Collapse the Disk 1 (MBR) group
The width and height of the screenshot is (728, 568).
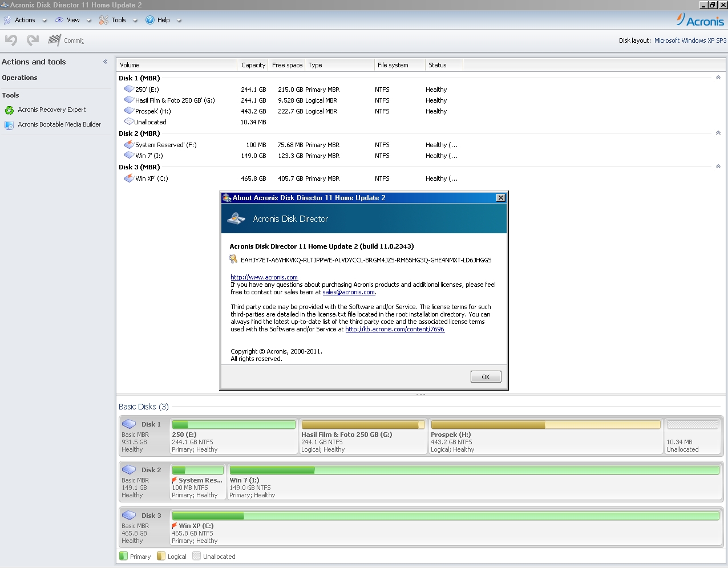[x=718, y=78]
